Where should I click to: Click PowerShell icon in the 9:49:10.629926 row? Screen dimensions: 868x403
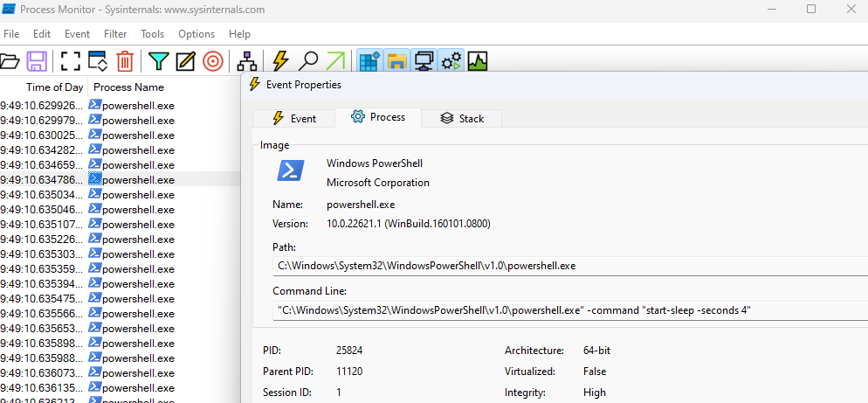pos(95,105)
